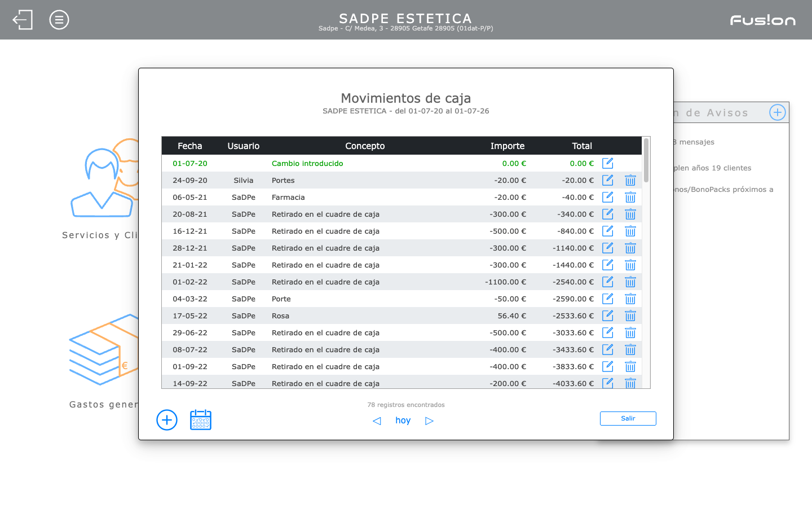Edit the 17-05-22 Rosa movement

pos(607,316)
